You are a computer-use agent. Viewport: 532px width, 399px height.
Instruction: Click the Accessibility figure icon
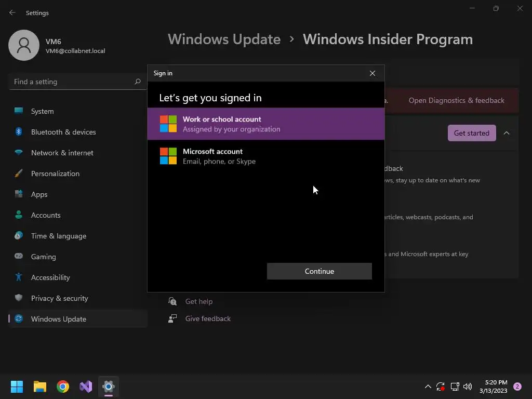pyautogui.click(x=19, y=277)
